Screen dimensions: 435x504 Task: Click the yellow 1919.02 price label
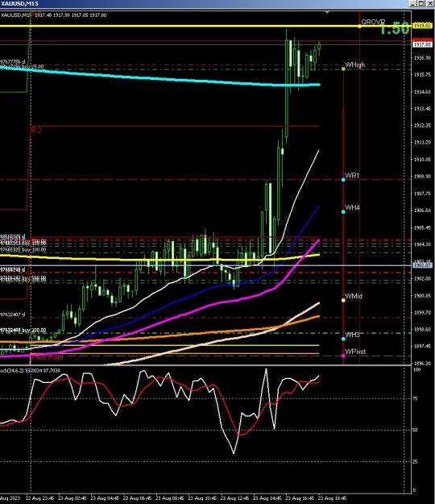[x=422, y=25]
